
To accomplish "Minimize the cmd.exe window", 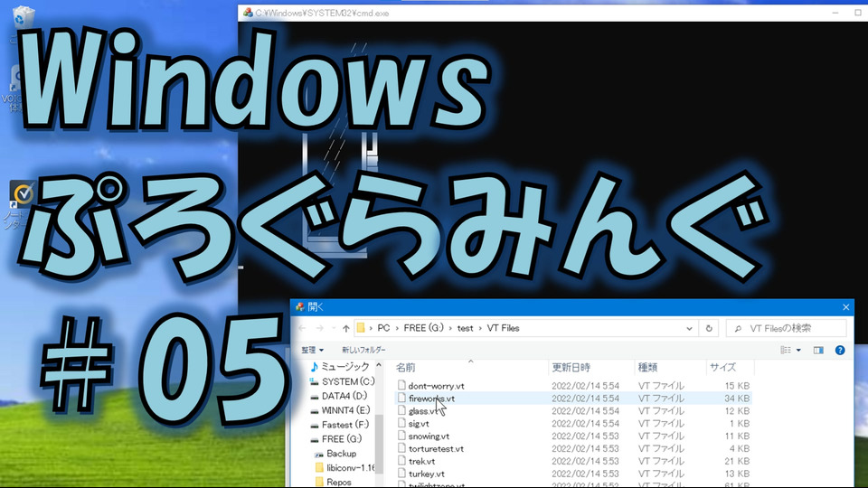I will point(835,13).
